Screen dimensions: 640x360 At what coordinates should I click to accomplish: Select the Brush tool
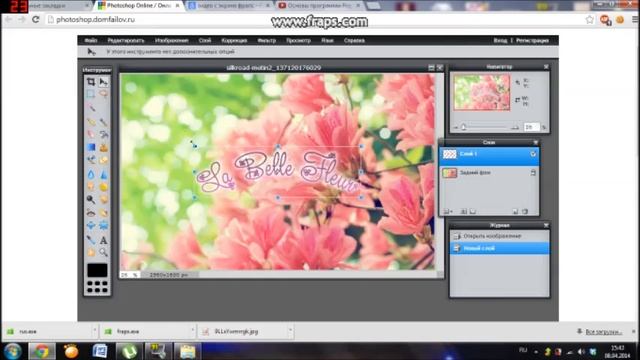103,122
